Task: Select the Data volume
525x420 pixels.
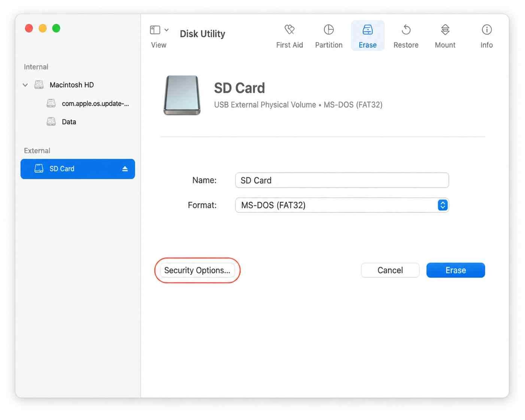Action: [69, 122]
